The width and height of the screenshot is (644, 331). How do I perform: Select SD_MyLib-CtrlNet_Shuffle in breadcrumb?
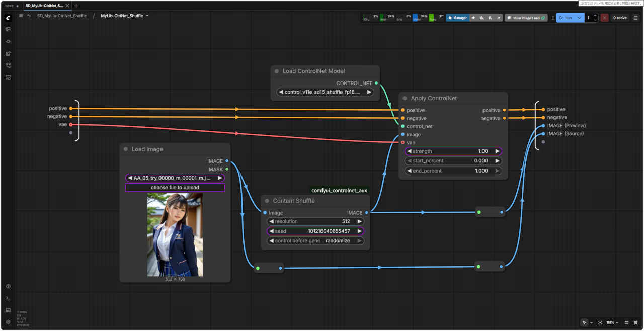[61, 16]
